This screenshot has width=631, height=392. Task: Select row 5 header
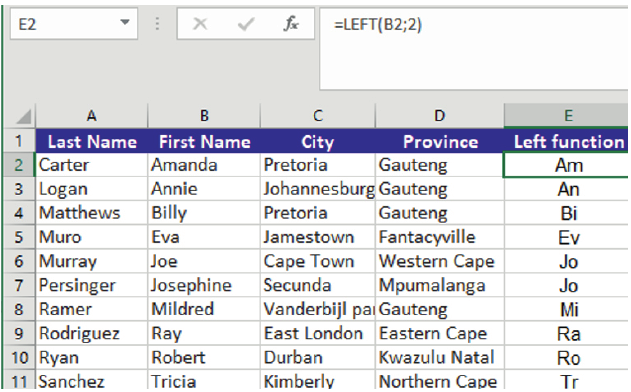coord(19,237)
